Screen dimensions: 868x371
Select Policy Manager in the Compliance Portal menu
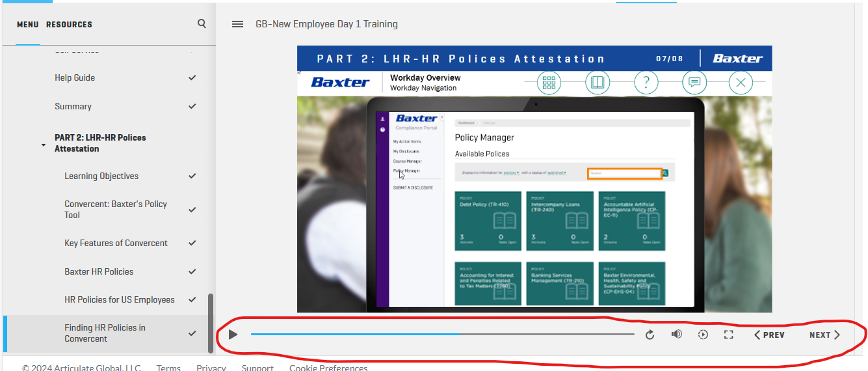tap(406, 171)
